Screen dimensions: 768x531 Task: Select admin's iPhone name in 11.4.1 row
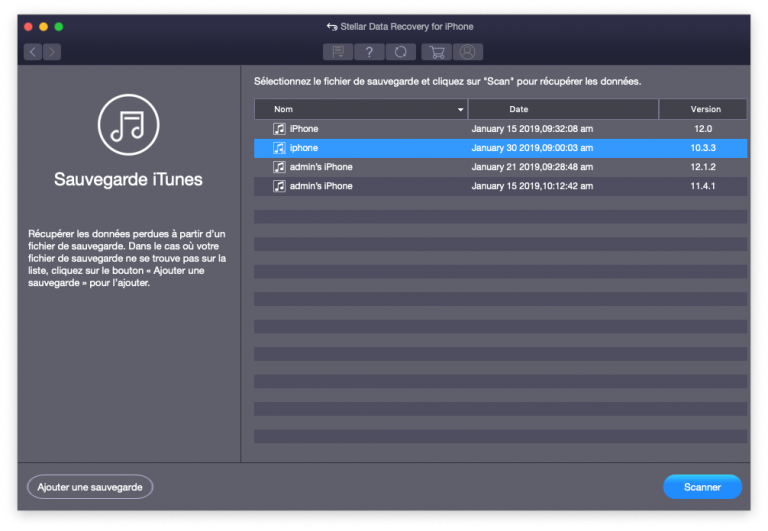pos(321,186)
